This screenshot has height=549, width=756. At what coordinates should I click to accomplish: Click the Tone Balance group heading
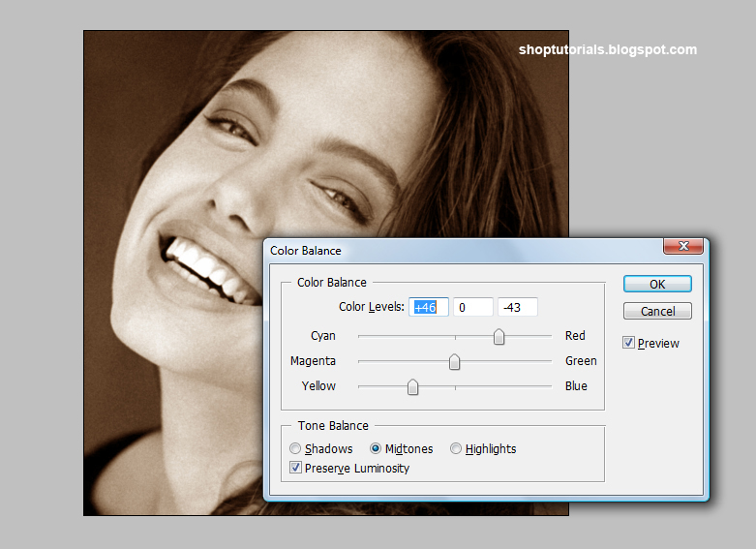point(333,425)
